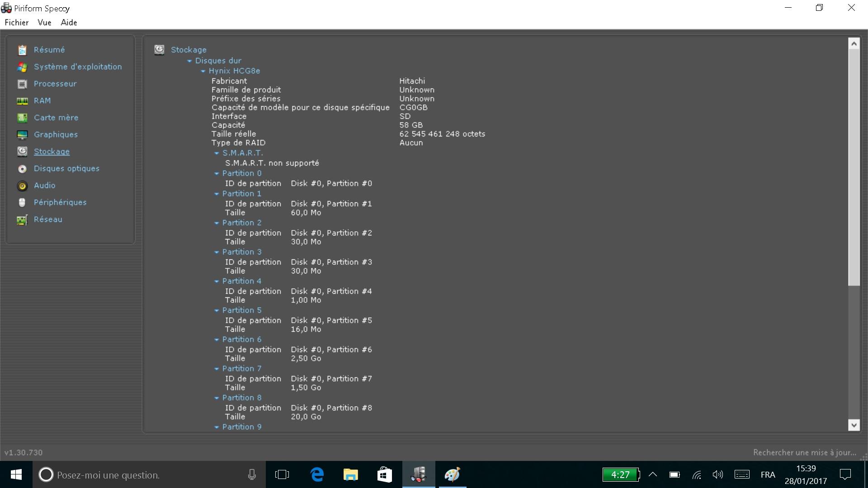Click the Disques optiques disc icon
The image size is (868, 488).
pos(22,169)
